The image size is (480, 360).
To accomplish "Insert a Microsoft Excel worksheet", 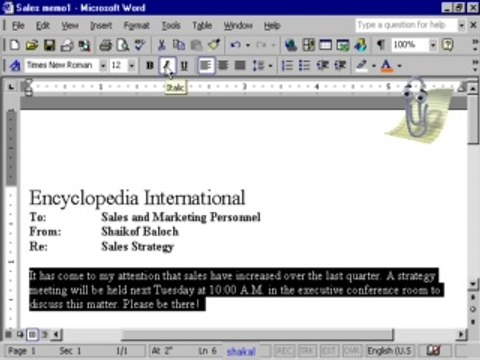I will (343, 45).
